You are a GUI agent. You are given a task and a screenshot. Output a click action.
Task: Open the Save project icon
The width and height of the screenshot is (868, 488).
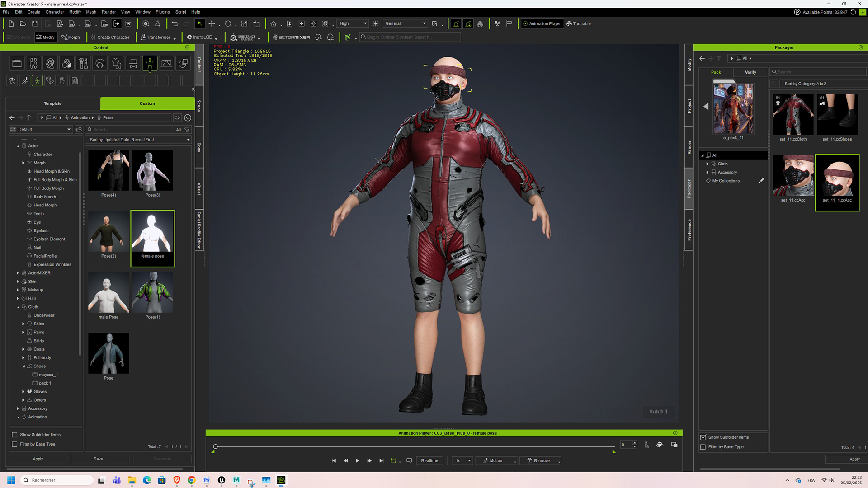pyautogui.click(x=35, y=23)
